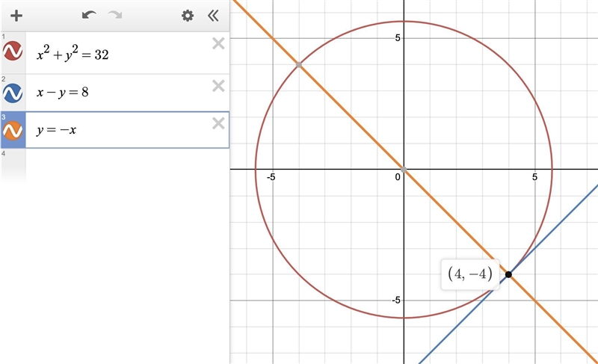The height and width of the screenshot is (364, 598).
Task: Click the gray intersection point at origin
Action: [x=404, y=170]
